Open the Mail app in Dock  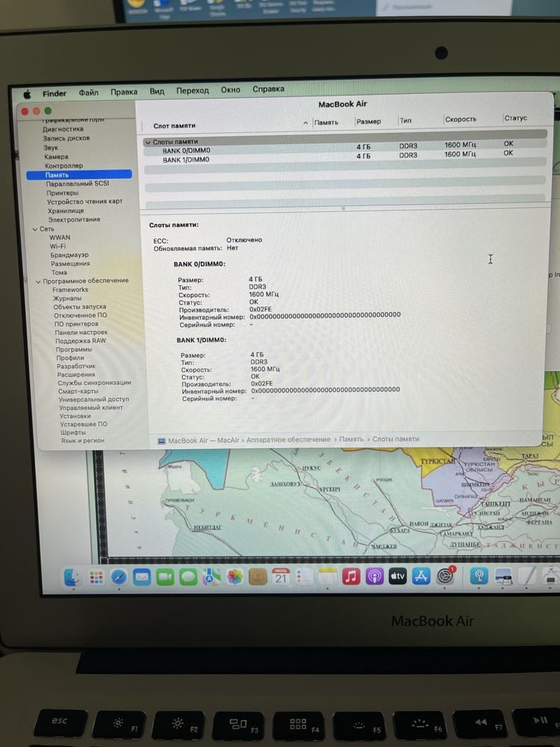[x=142, y=577]
